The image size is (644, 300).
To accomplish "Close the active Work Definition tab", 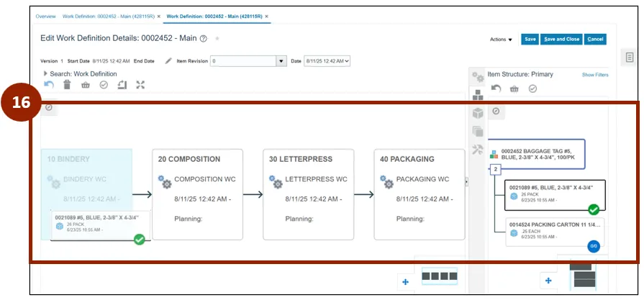I will click(266, 17).
